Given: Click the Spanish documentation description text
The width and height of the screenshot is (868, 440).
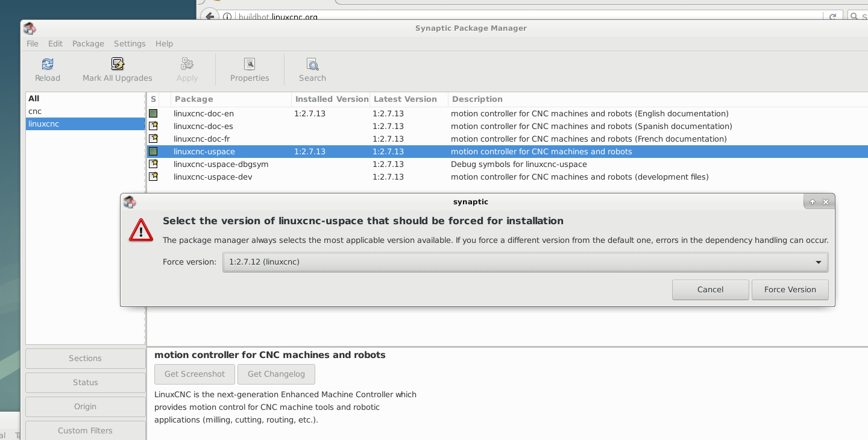Looking at the screenshot, I should [591, 126].
